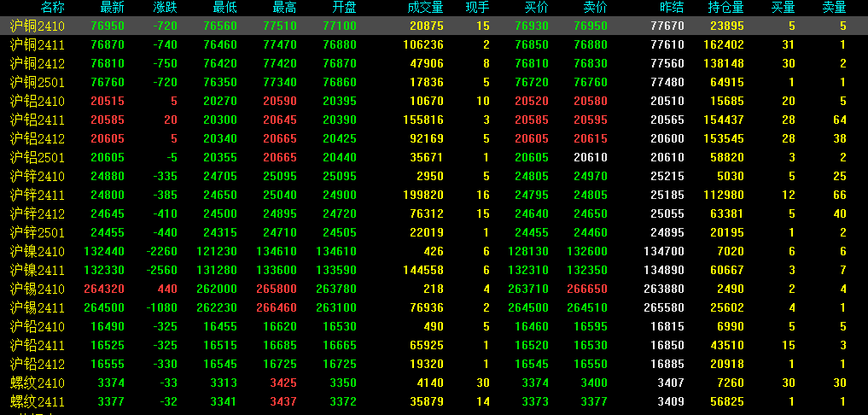The image size is (868, 415).
Task: Select the 沪锌2410 contract name
Action: (x=37, y=177)
